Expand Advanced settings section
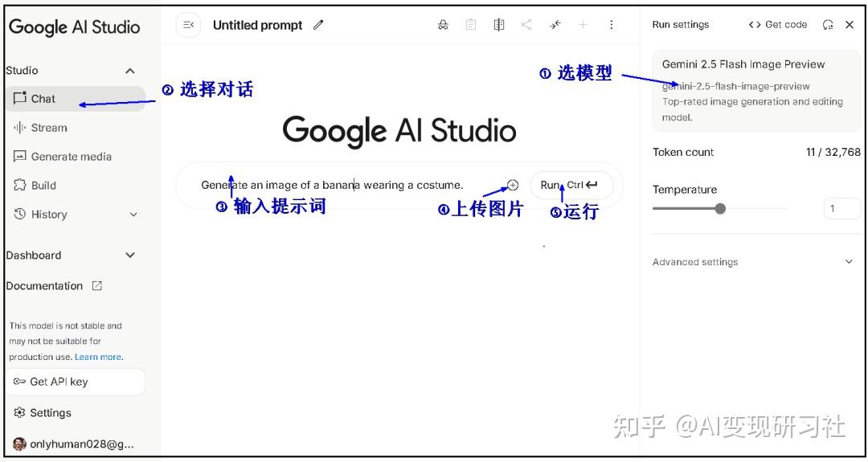This screenshot has height=462, width=868. [x=753, y=262]
